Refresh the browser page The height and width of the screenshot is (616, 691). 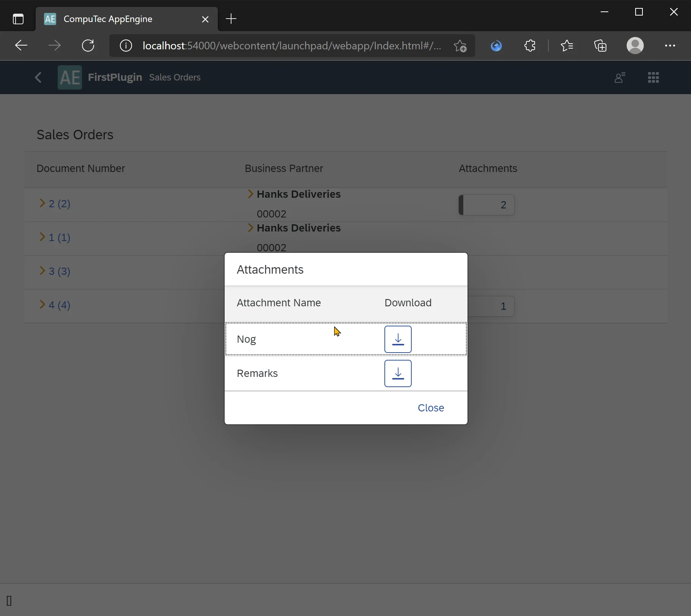(88, 46)
